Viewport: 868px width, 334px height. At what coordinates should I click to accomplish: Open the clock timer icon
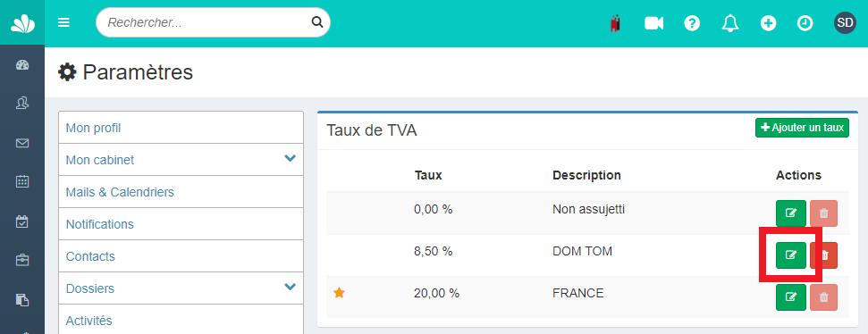805,23
